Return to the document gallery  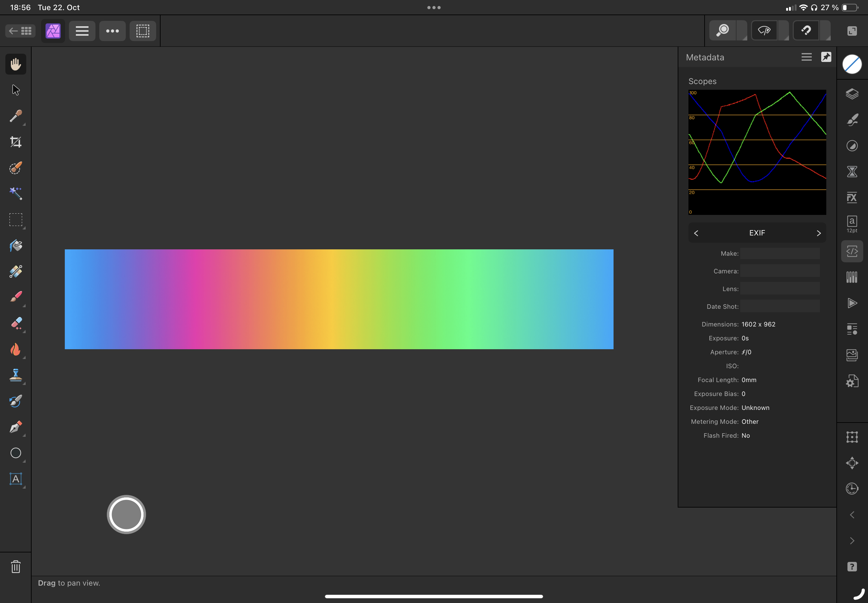click(21, 31)
